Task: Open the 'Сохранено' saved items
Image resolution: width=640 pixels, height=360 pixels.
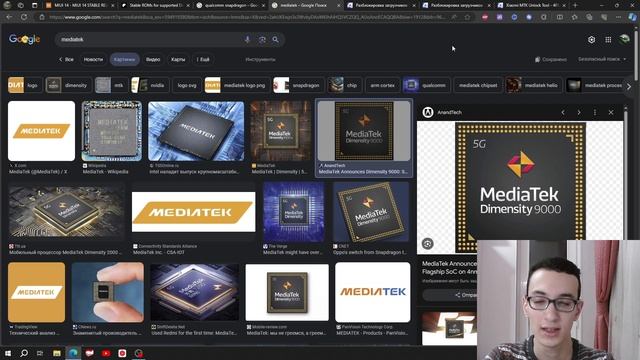Action: [551, 60]
